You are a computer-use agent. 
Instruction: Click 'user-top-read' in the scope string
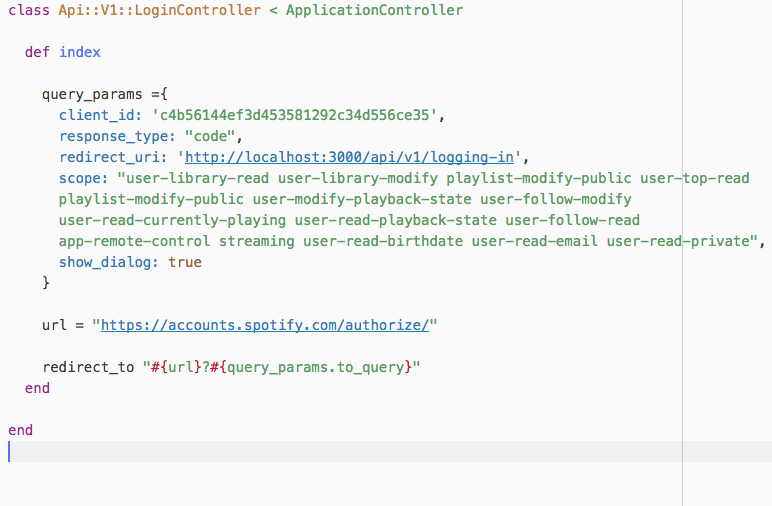point(695,178)
